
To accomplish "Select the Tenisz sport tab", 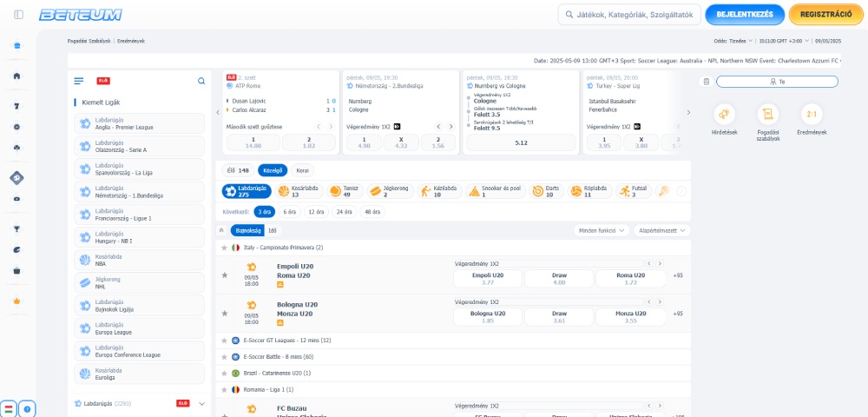I will [x=345, y=191].
